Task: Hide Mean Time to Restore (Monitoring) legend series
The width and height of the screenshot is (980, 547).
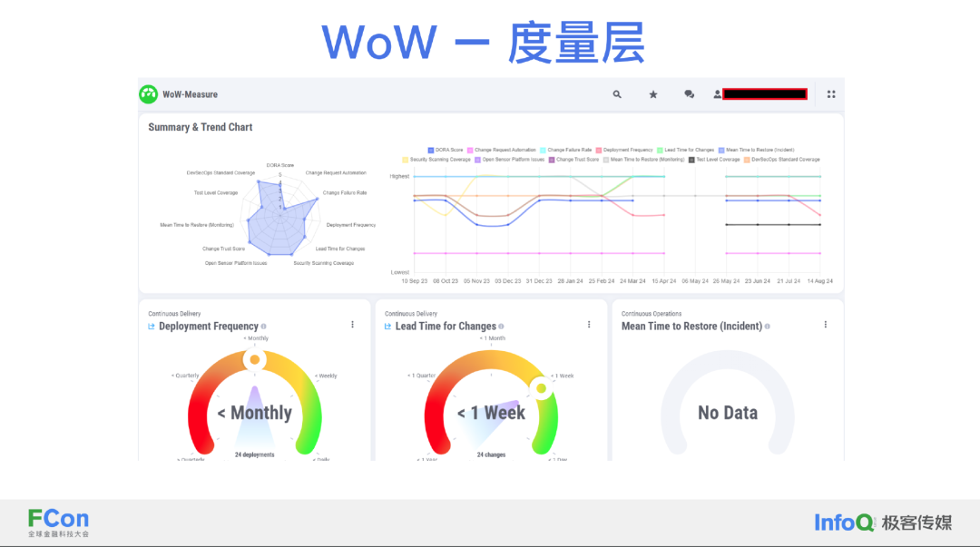Action: (643, 160)
